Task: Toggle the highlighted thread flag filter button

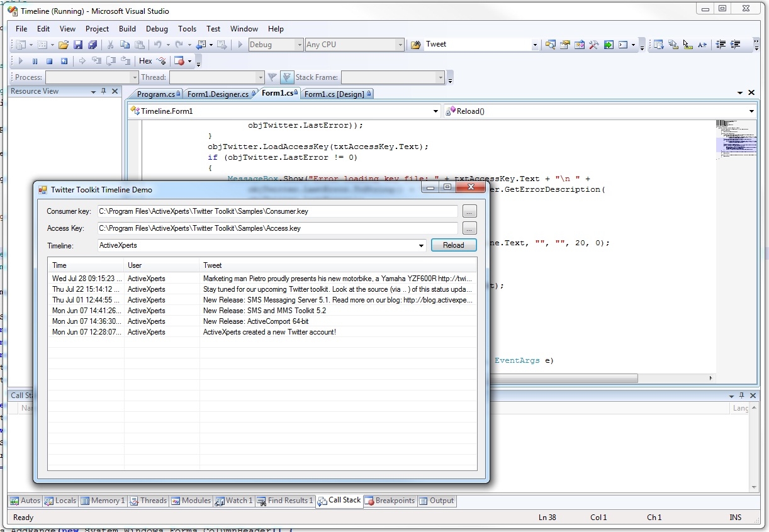Action: [287, 77]
